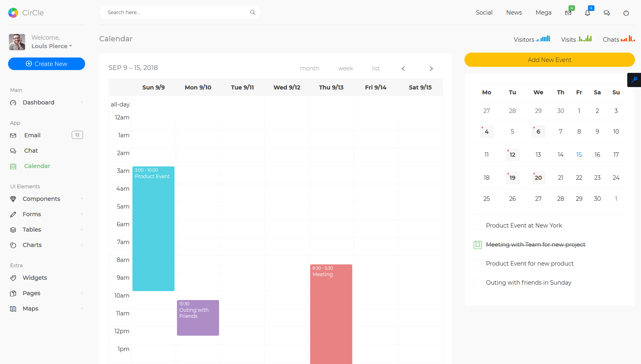
Task: Go to previous week arrow
Action: pyautogui.click(x=403, y=68)
